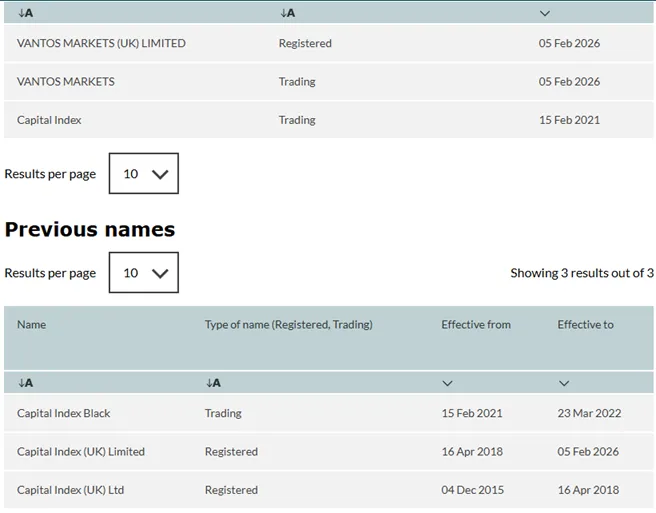Sort previous names alphabetically by Name column
Image resolution: width=656 pixels, height=513 pixels.
click(x=26, y=383)
